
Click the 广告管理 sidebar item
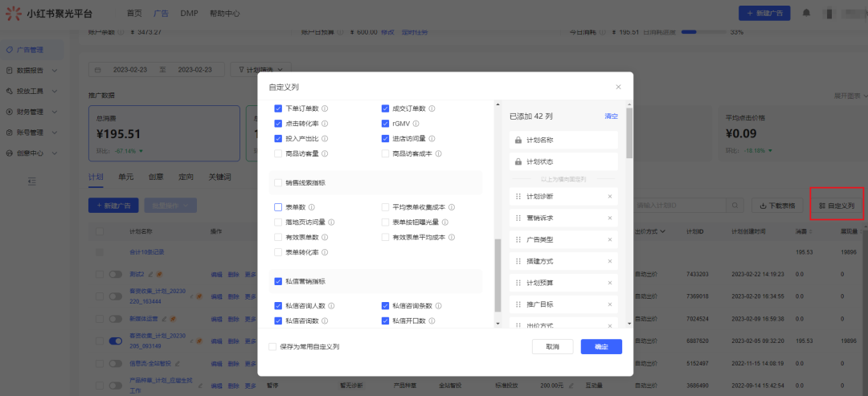coord(32,50)
